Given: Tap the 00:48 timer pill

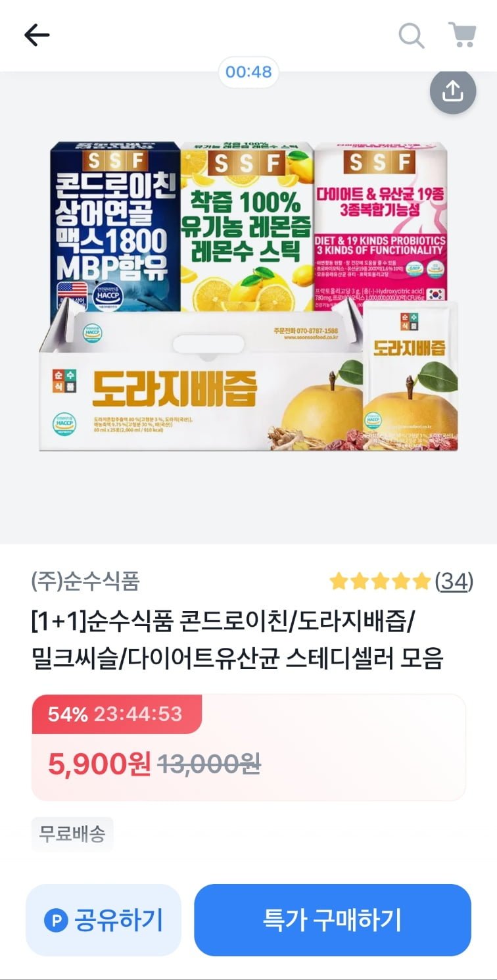Looking at the screenshot, I should (x=248, y=72).
